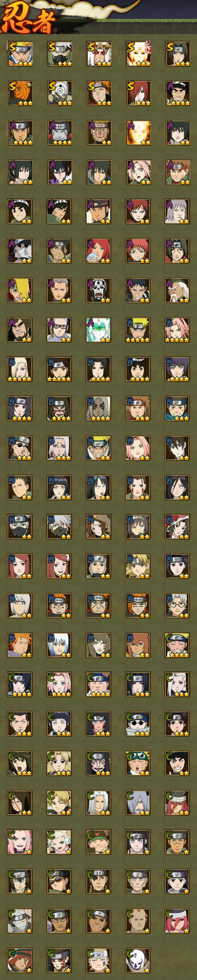Open the S-rank masked Kakashi portrait
The width and height of the screenshot is (197, 980).
point(59,54)
